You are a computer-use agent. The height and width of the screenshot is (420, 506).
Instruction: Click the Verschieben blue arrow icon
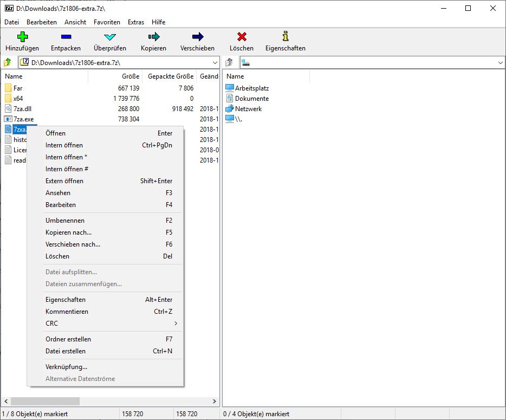click(198, 36)
